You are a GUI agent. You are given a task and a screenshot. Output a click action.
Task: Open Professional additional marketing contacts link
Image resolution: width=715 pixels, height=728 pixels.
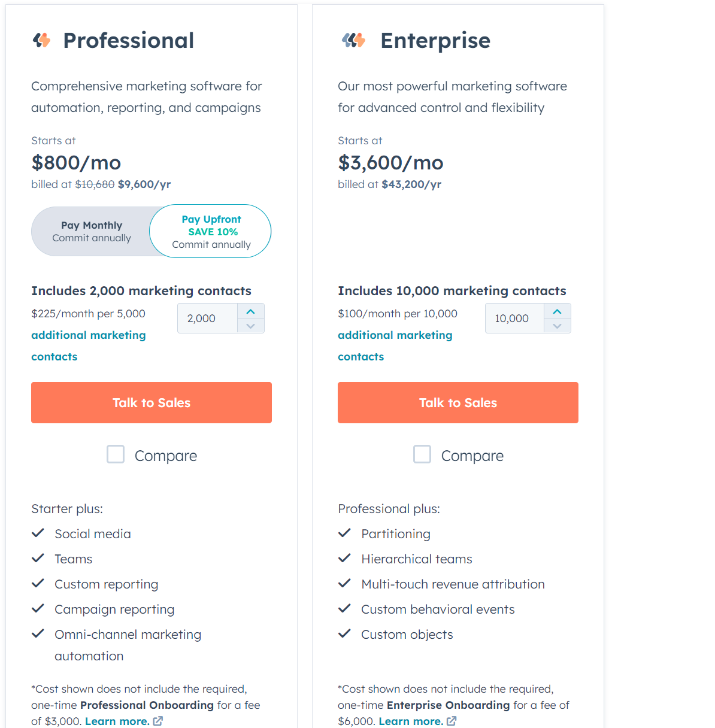point(88,335)
